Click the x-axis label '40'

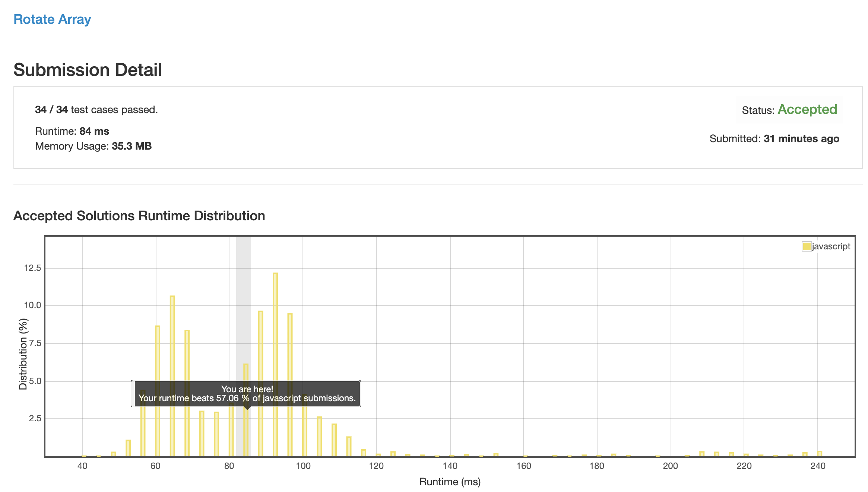(82, 466)
